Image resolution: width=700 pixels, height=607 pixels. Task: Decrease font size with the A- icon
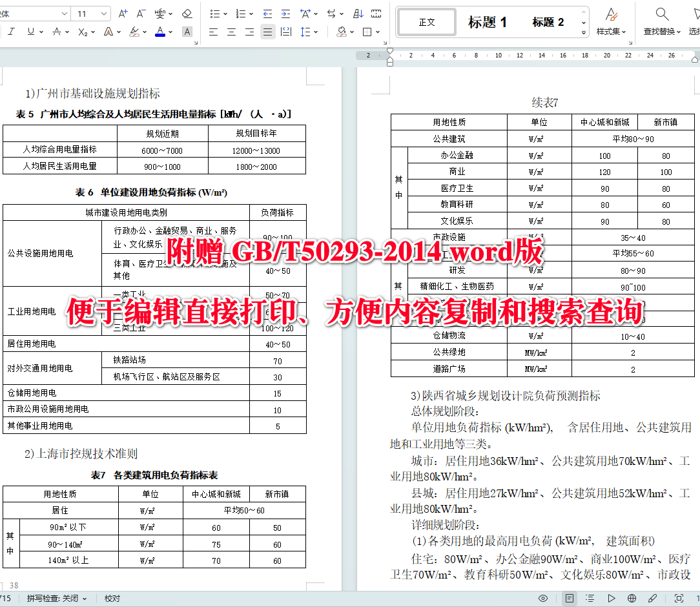pos(139,12)
